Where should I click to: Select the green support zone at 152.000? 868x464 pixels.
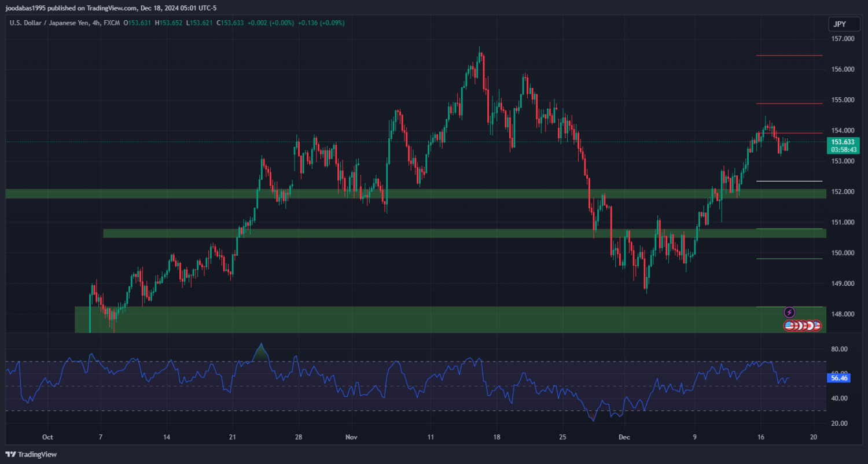coord(405,194)
